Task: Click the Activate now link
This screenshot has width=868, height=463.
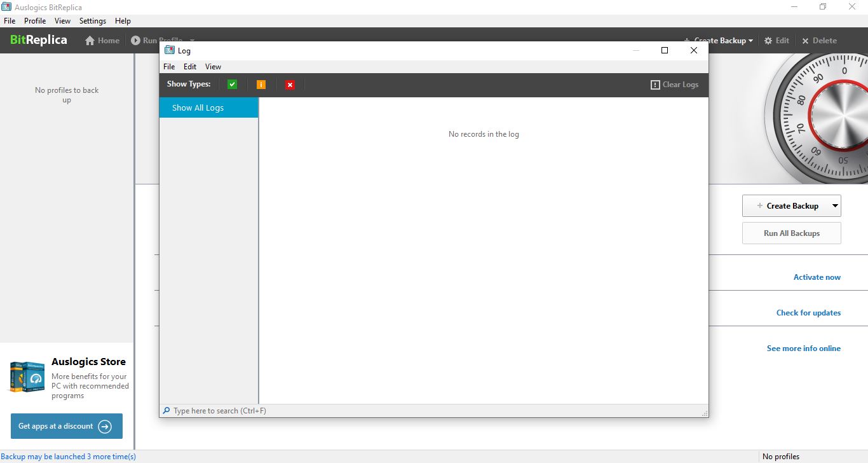Action: [817, 277]
